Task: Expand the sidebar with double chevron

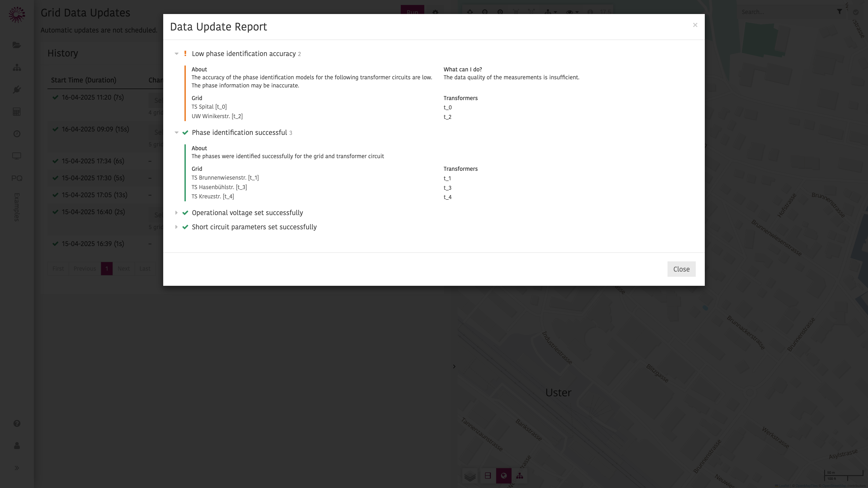Action: click(17, 468)
